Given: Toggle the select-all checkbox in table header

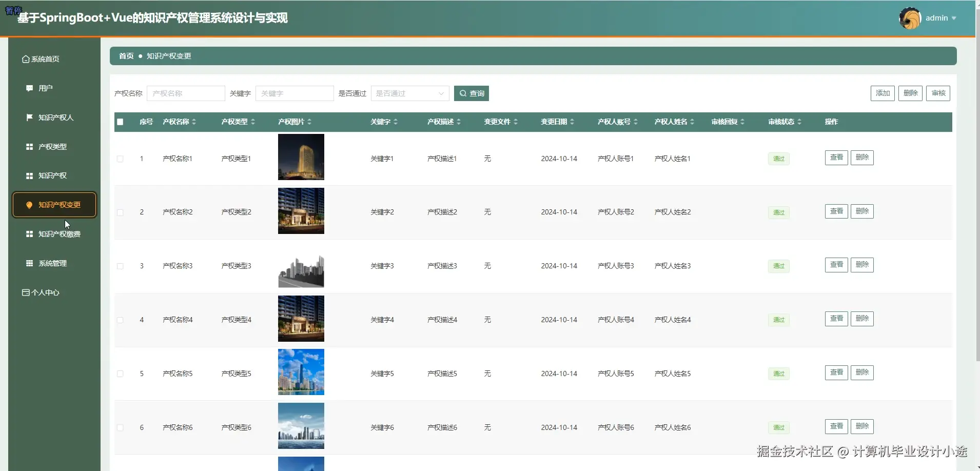Looking at the screenshot, I should [120, 122].
